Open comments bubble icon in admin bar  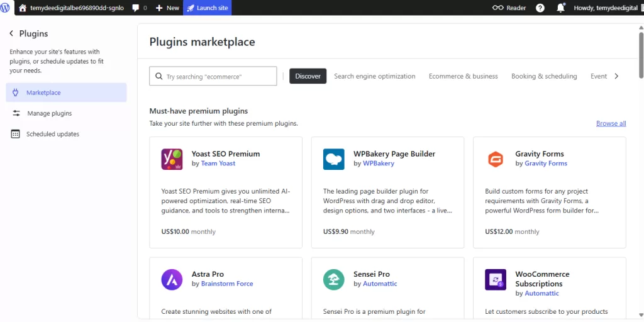pos(136,8)
